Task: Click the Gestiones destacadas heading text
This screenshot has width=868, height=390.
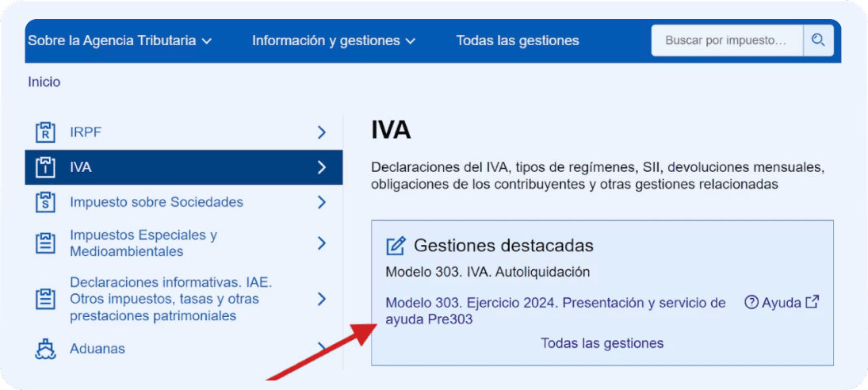Action: point(503,246)
